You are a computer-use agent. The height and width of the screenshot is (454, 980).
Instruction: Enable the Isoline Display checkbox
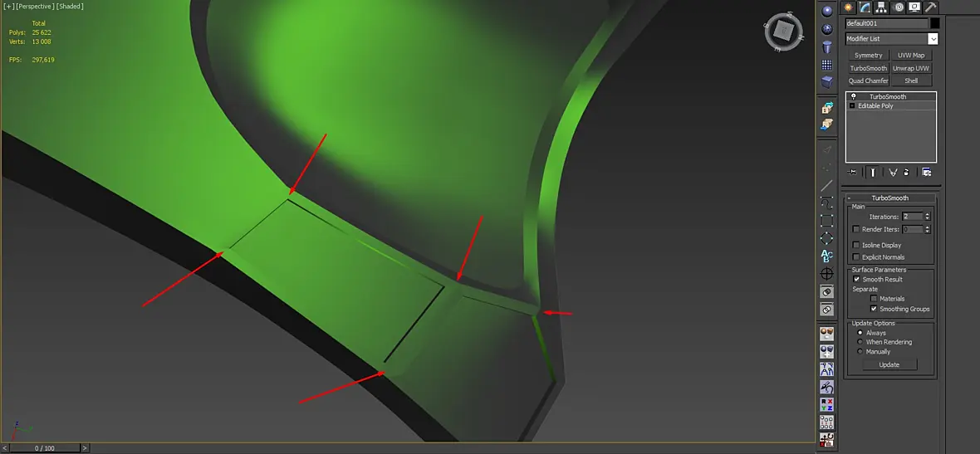coord(856,246)
